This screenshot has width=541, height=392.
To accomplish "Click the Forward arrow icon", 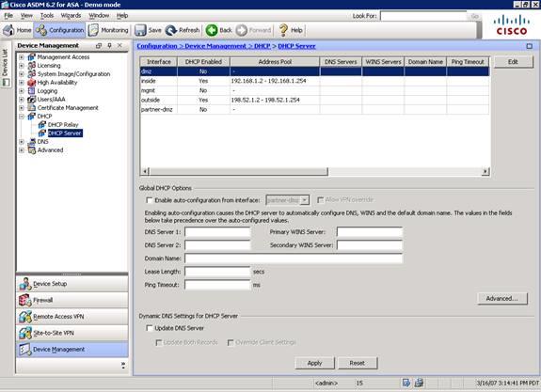I will pos(242,30).
